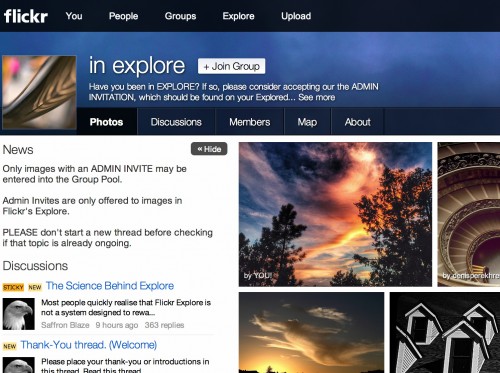This screenshot has width=500, height=373.
Task: Click the 363 replies count
Action: pos(164,325)
